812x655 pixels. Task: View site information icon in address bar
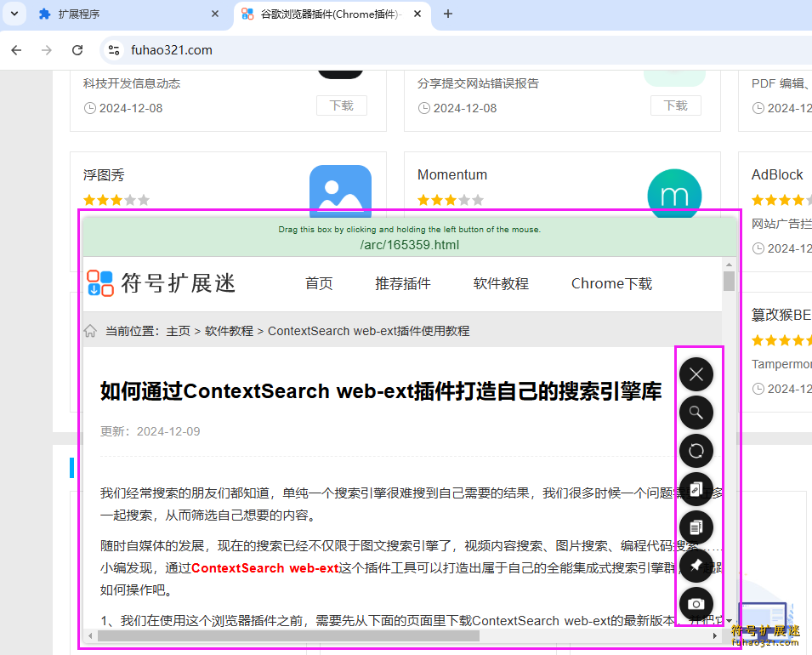click(x=113, y=50)
